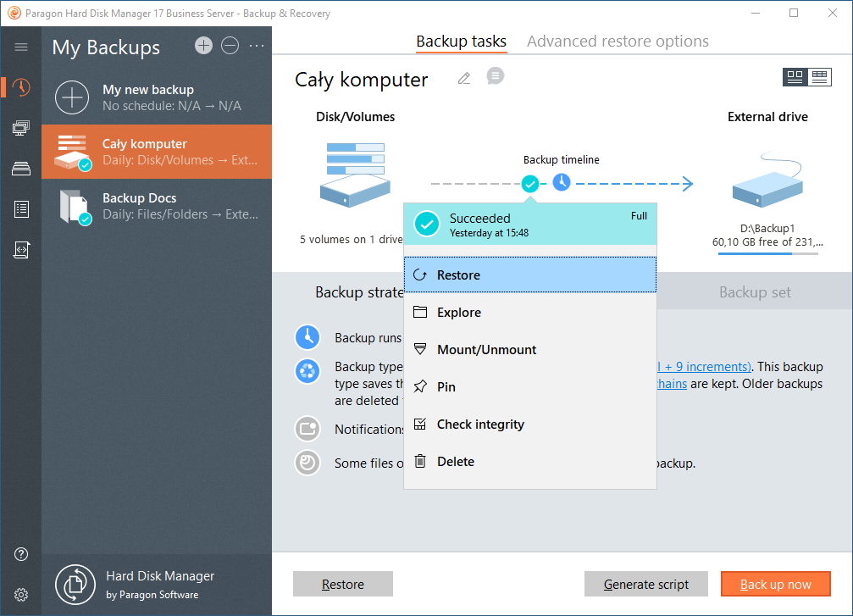The width and height of the screenshot is (853, 616).
Task: Choose Restore from the context menu
Action: point(530,275)
